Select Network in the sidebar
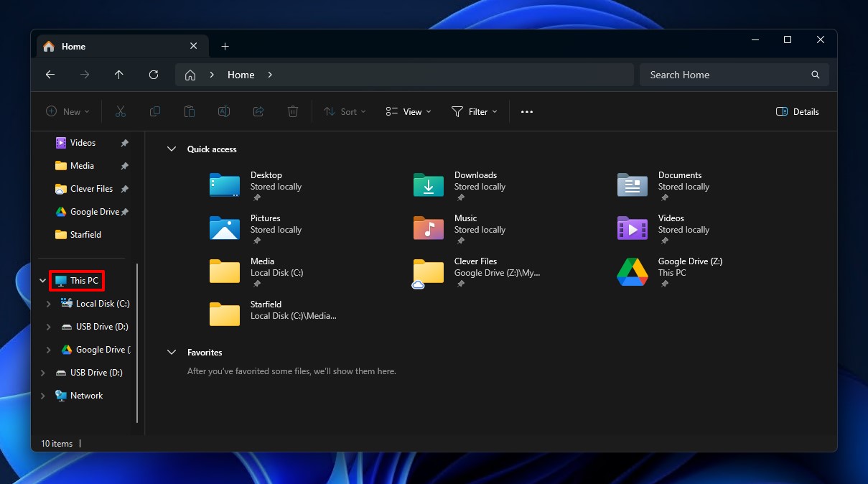This screenshot has width=868, height=484. tap(87, 395)
